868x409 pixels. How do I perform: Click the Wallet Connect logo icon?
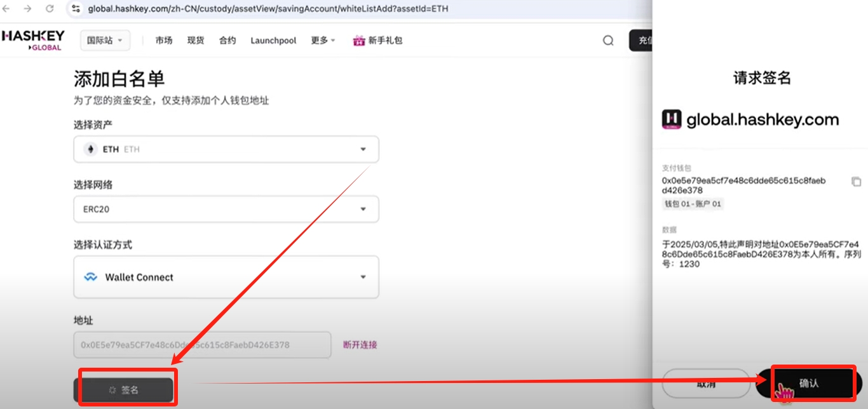[91, 277]
